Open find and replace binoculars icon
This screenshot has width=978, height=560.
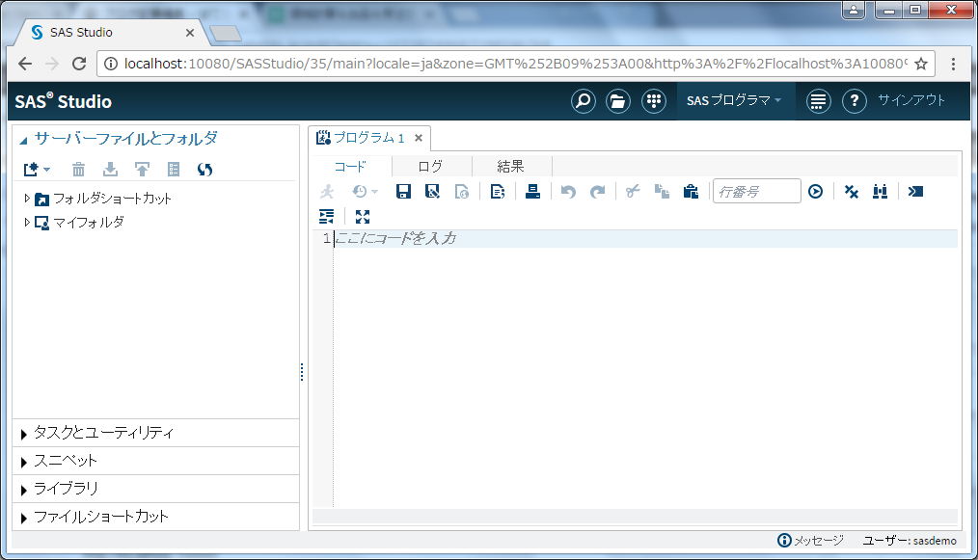tap(880, 192)
